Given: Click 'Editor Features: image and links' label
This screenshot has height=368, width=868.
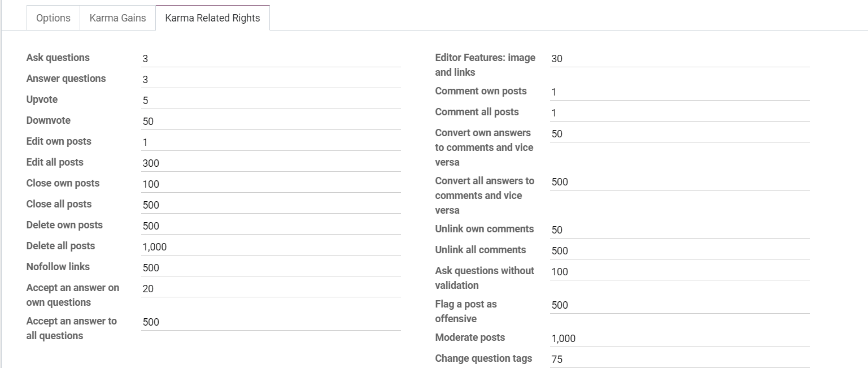Looking at the screenshot, I should pyautogui.click(x=485, y=65).
